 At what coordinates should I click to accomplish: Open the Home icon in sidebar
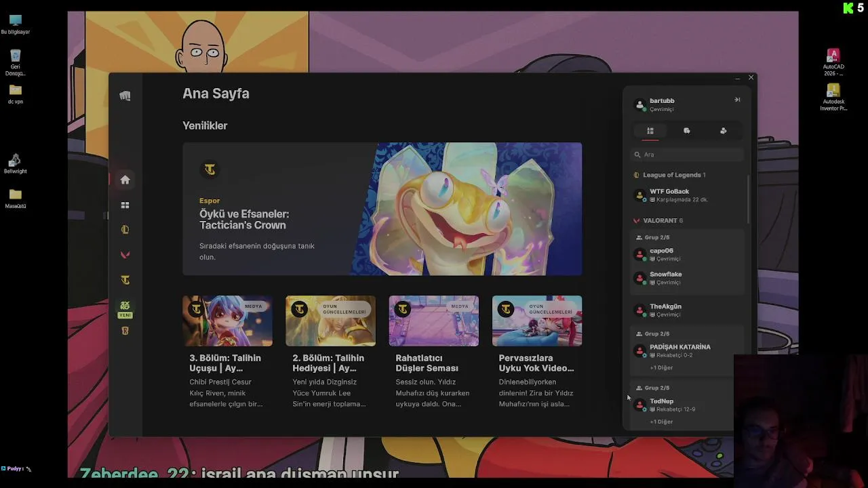(125, 180)
